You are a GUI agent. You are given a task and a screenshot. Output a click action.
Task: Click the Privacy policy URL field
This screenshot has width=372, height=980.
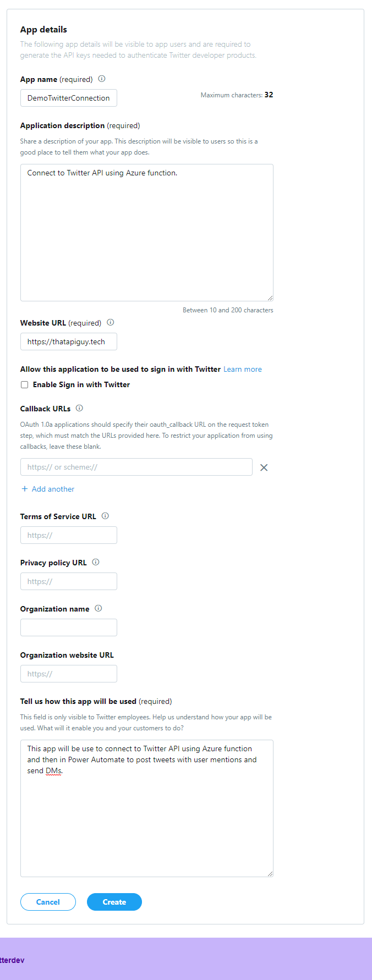click(69, 581)
